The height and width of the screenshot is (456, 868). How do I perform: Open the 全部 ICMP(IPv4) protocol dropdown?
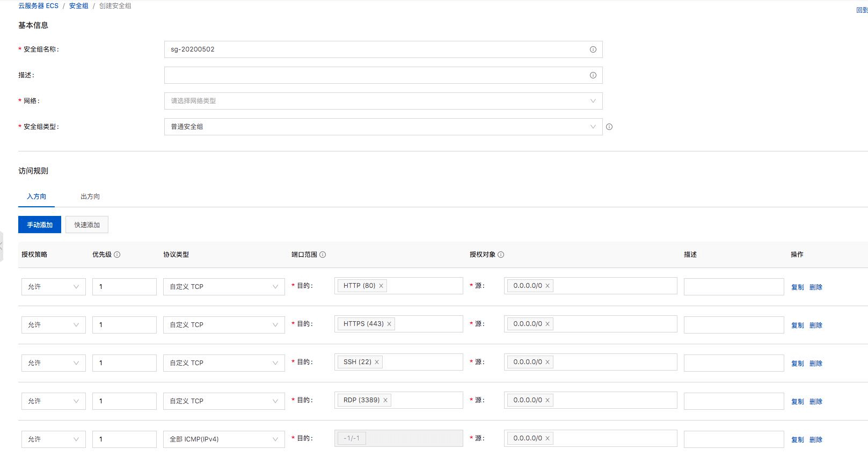[224, 439]
